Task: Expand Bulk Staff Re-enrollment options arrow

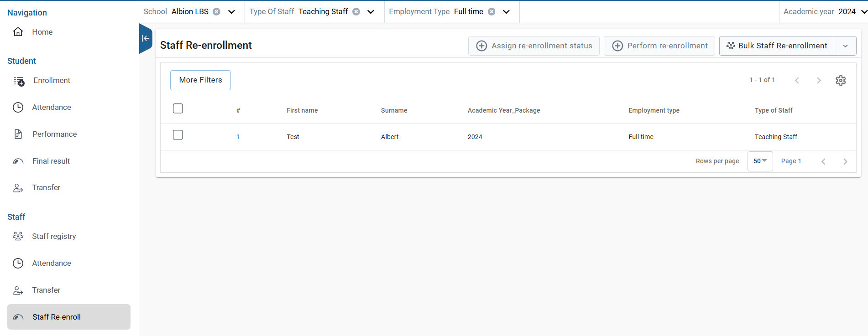Action: (845, 46)
